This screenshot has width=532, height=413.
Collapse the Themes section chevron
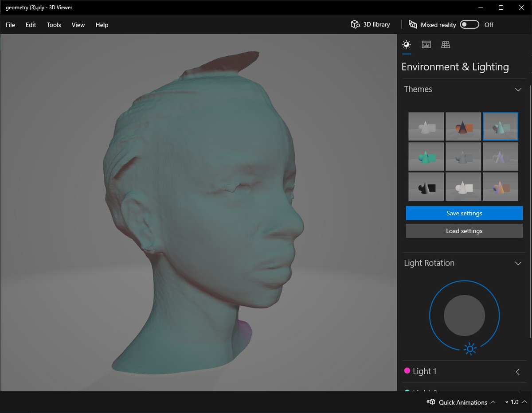[x=518, y=90]
